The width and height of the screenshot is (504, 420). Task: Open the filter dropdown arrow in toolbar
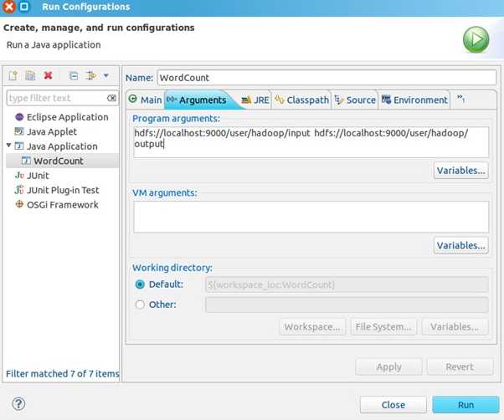(x=106, y=76)
